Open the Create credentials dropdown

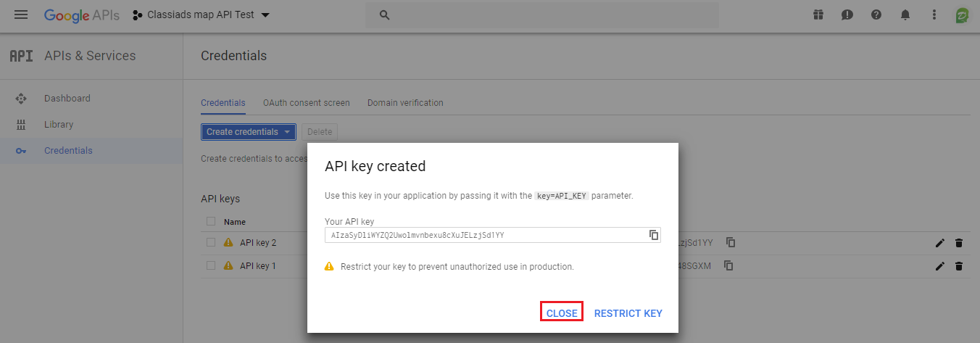coord(248,132)
